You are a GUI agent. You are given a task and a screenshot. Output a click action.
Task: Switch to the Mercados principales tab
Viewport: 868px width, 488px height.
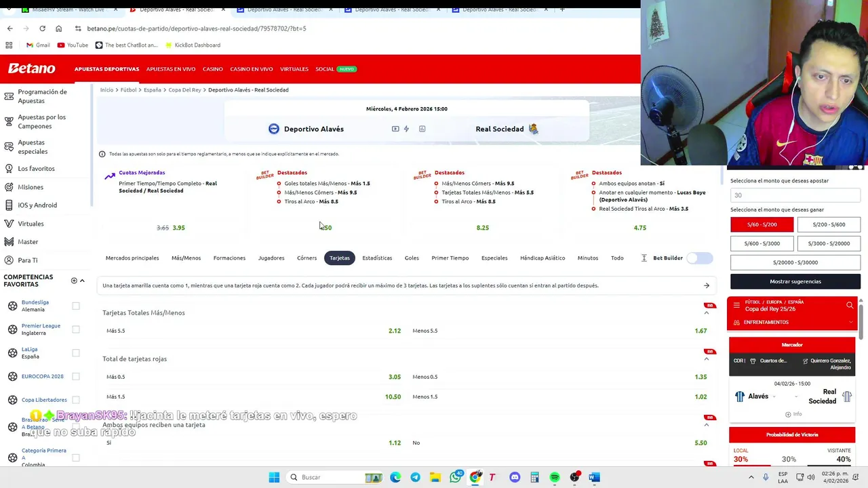pos(132,258)
